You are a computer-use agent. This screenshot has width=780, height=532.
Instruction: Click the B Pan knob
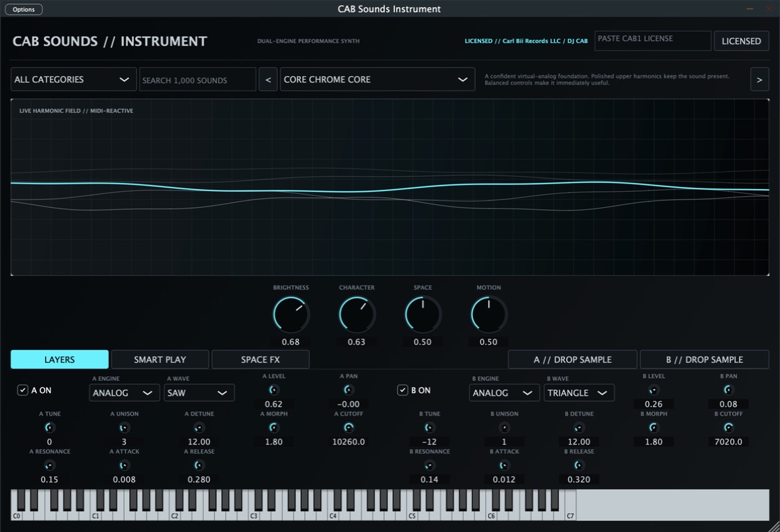point(728,390)
